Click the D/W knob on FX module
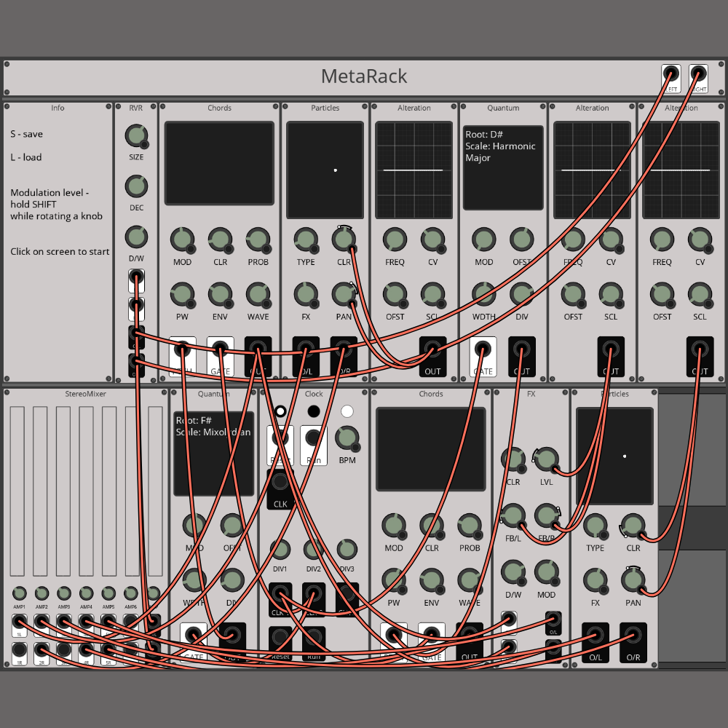 tap(513, 572)
